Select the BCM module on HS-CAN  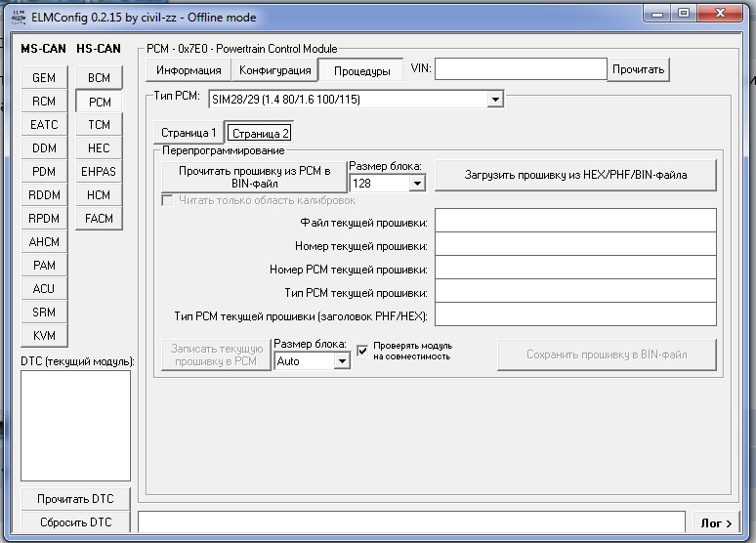(x=99, y=77)
